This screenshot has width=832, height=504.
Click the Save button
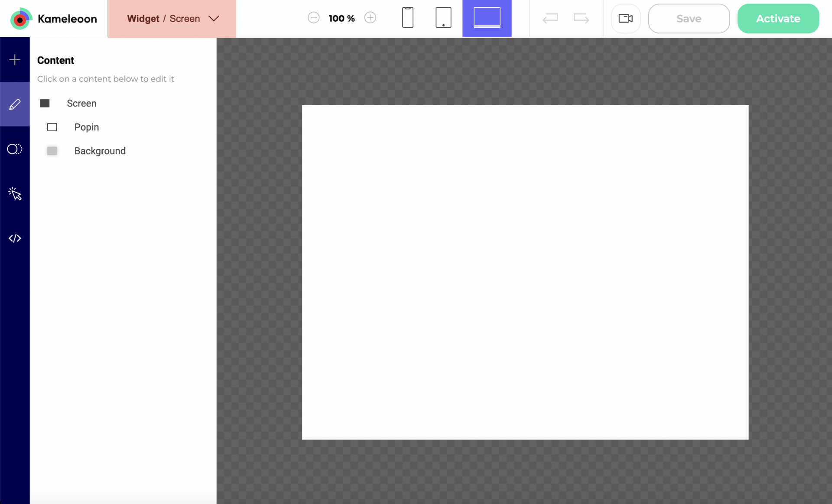point(689,19)
